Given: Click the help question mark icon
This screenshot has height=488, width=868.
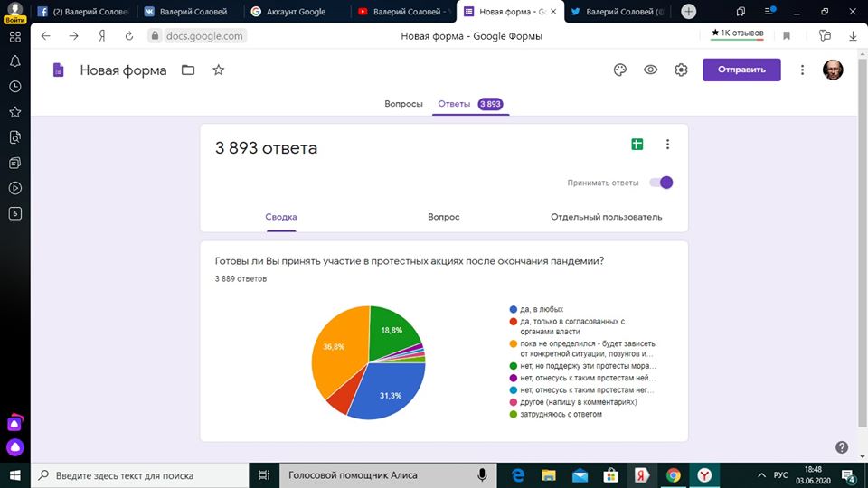Looking at the screenshot, I should click(842, 447).
